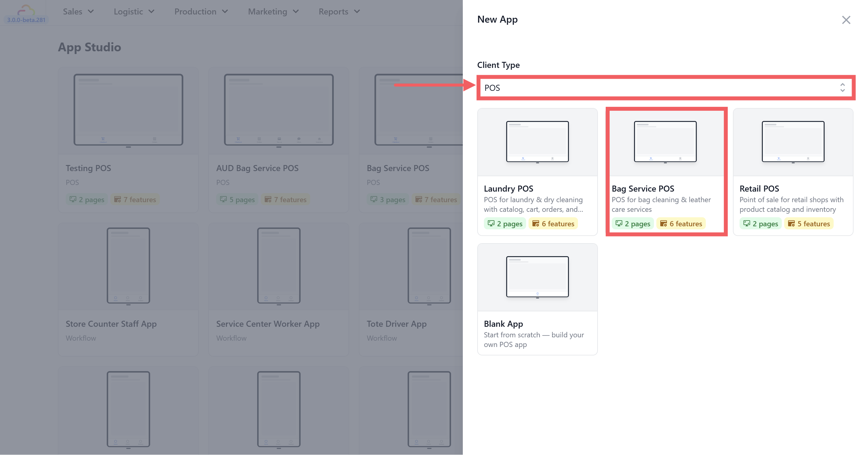Click features icon on Retail POS card

pos(791,223)
